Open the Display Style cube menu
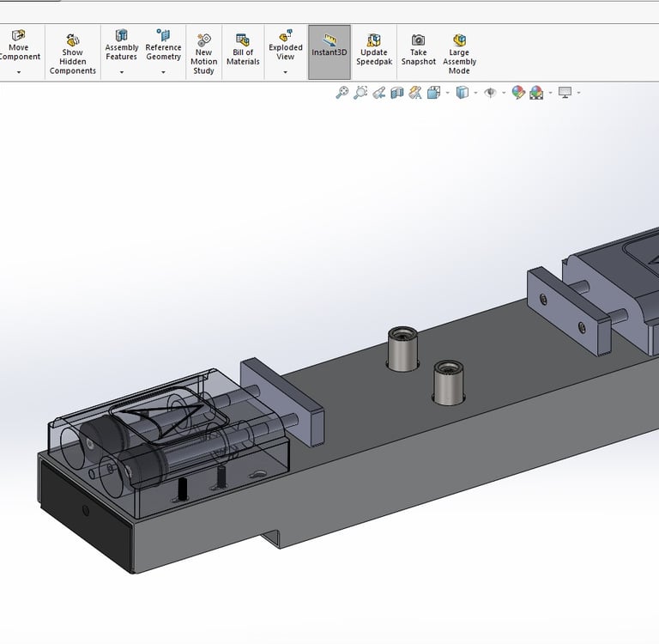 point(462,93)
